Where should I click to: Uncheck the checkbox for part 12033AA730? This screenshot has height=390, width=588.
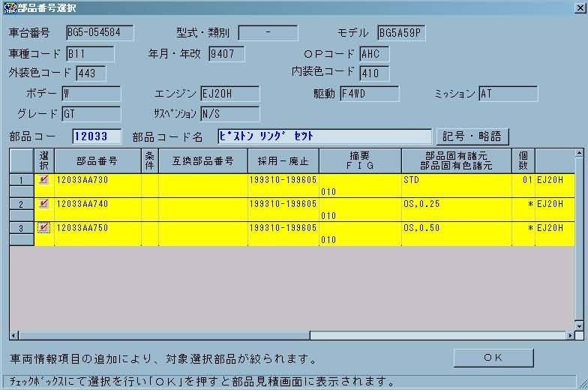43,180
